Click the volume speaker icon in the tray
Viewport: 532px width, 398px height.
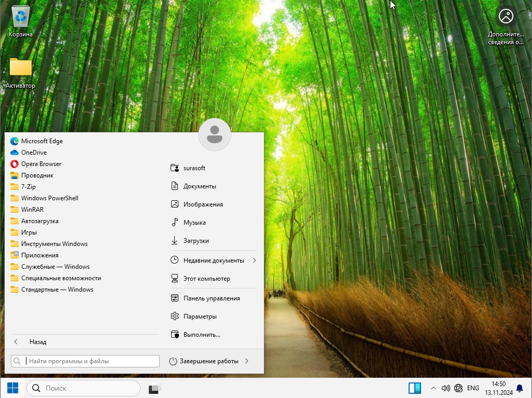click(x=445, y=388)
